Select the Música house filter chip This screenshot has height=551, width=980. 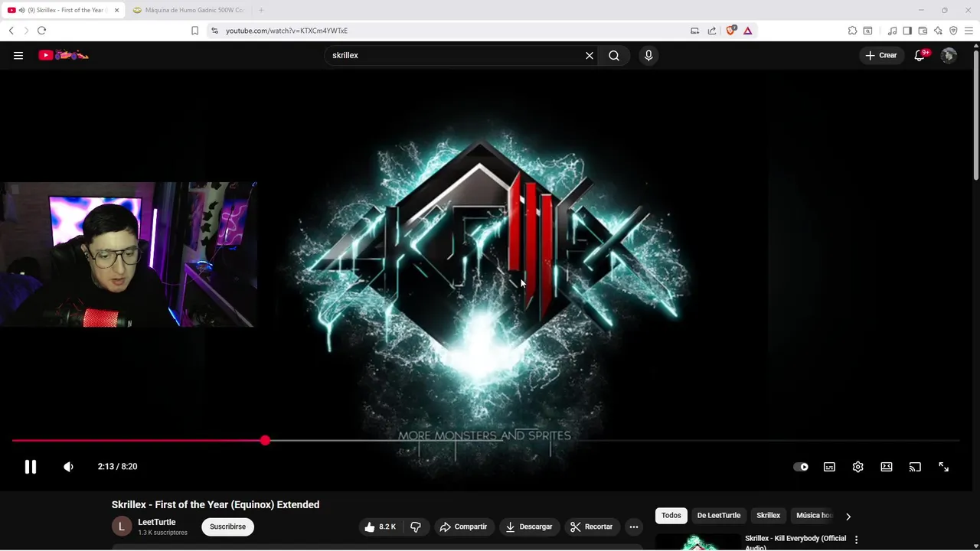pos(814,516)
